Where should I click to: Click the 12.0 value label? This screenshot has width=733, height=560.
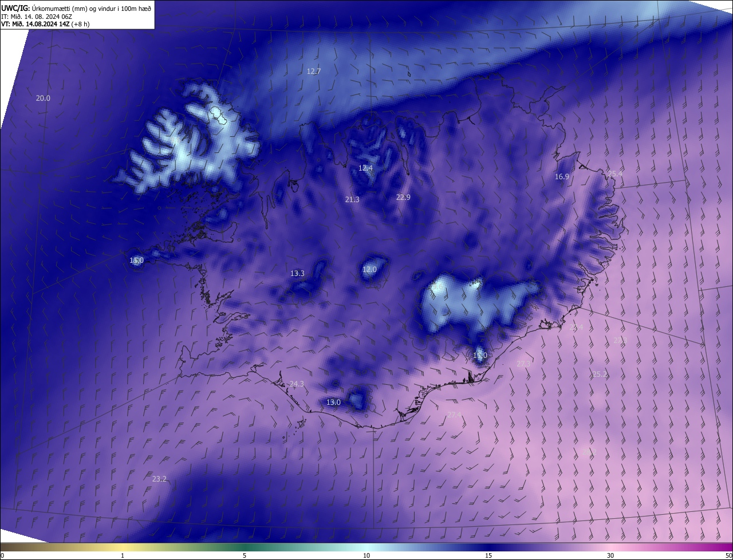pos(369,269)
